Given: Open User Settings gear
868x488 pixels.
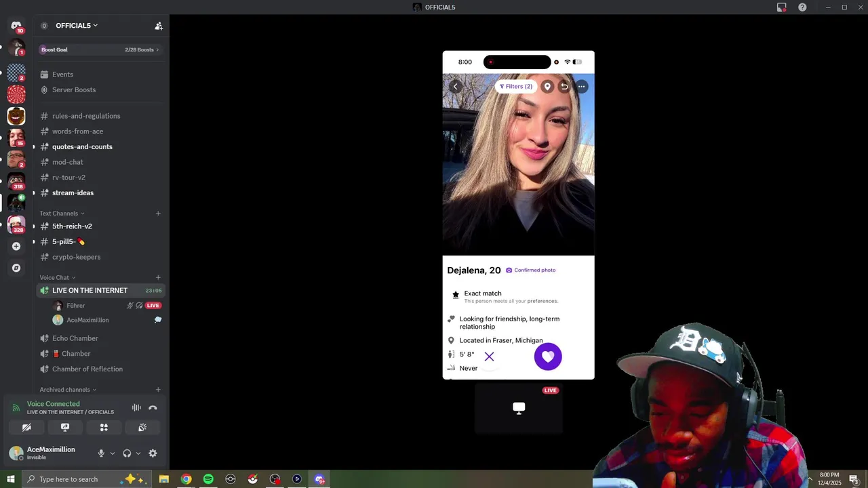Looking at the screenshot, I should (x=153, y=453).
